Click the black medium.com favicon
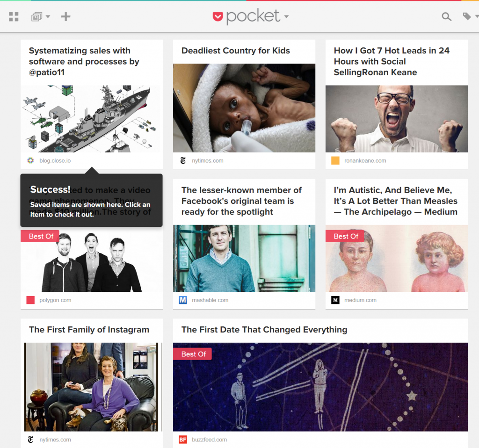Viewport: 479px width, 448px height. tap(335, 300)
